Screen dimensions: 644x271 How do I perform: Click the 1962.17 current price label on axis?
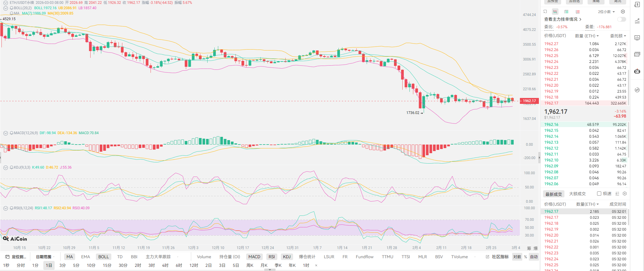[x=529, y=101]
